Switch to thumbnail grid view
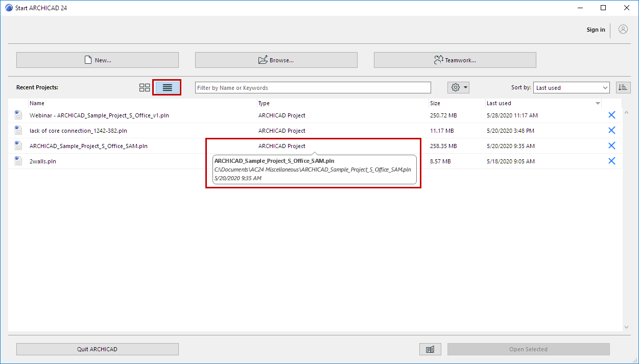Image resolution: width=639 pixels, height=364 pixels. 145,88
